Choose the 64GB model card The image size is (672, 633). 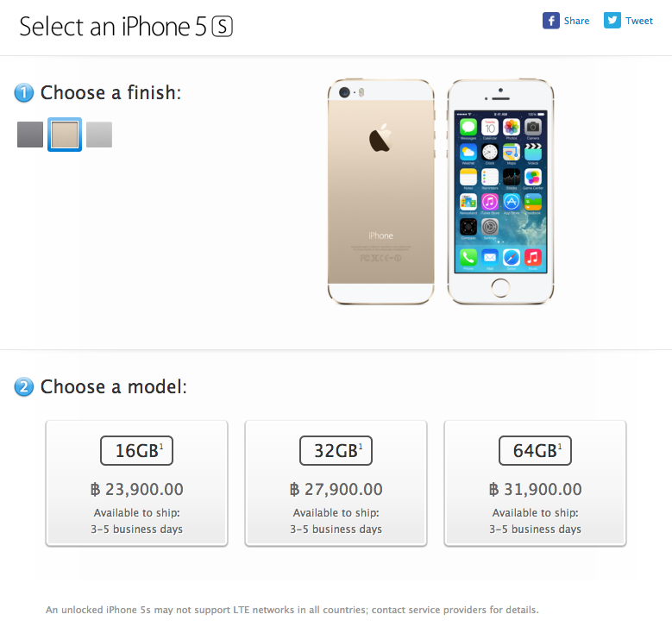[536, 483]
